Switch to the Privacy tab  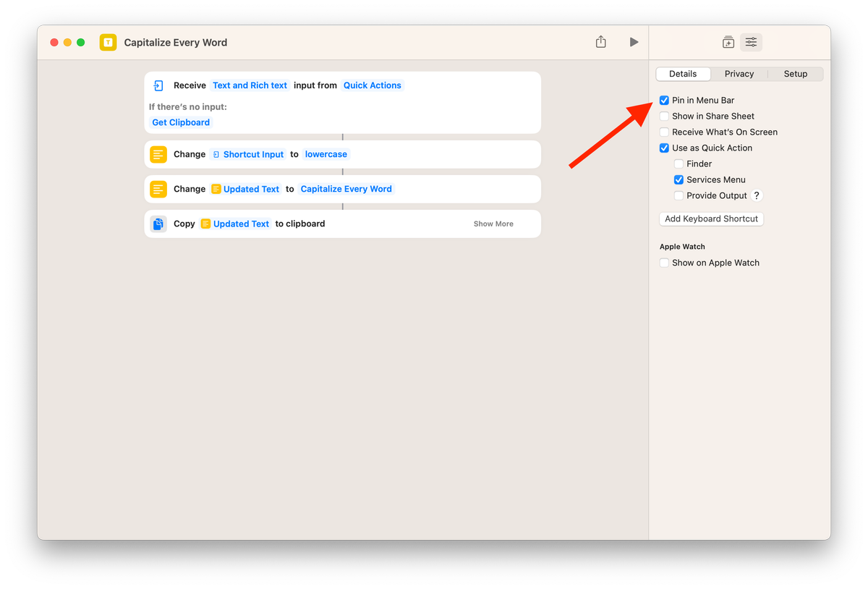point(739,73)
